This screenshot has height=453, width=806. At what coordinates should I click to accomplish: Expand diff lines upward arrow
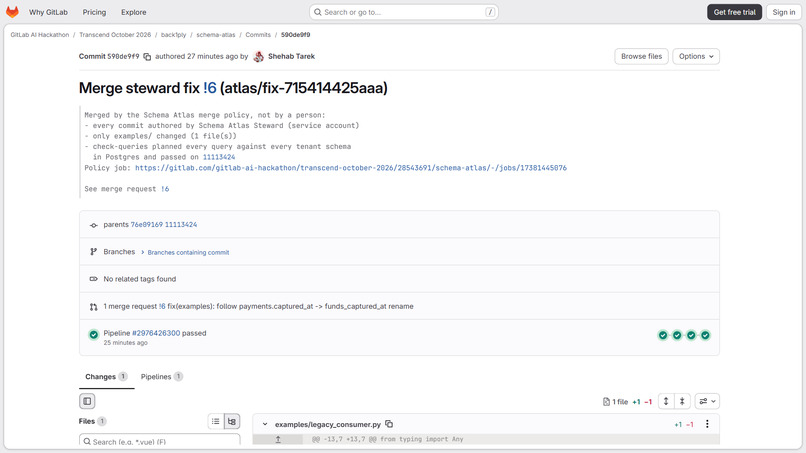[278, 440]
